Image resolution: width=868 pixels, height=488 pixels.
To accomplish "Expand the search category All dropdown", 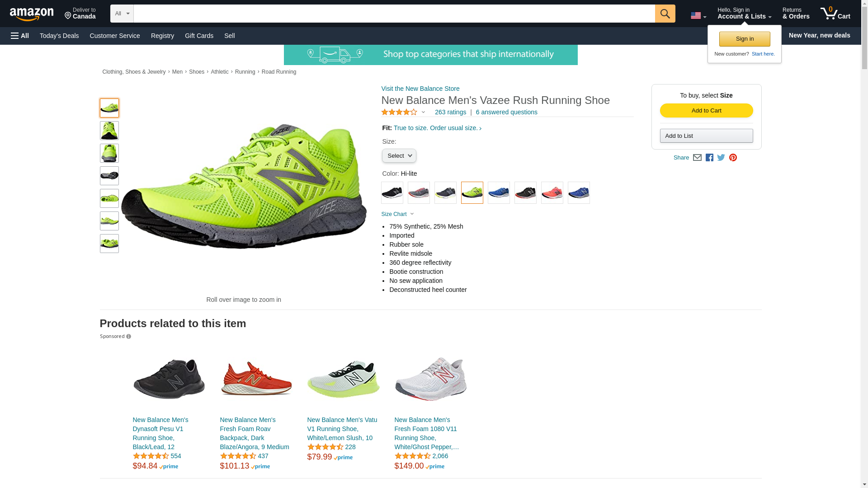I will pos(122,14).
